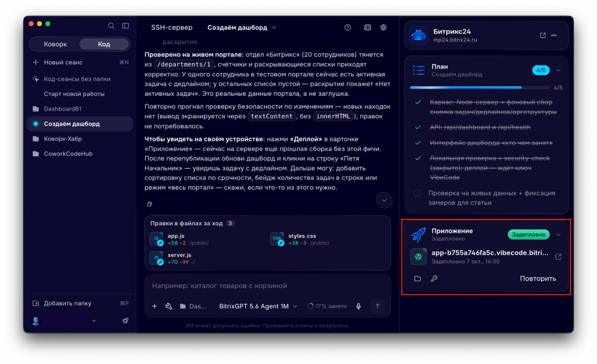The height and width of the screenshot is (364, 597).
Task: Select the SSH-сервер tab
Action: click(172, 28)
